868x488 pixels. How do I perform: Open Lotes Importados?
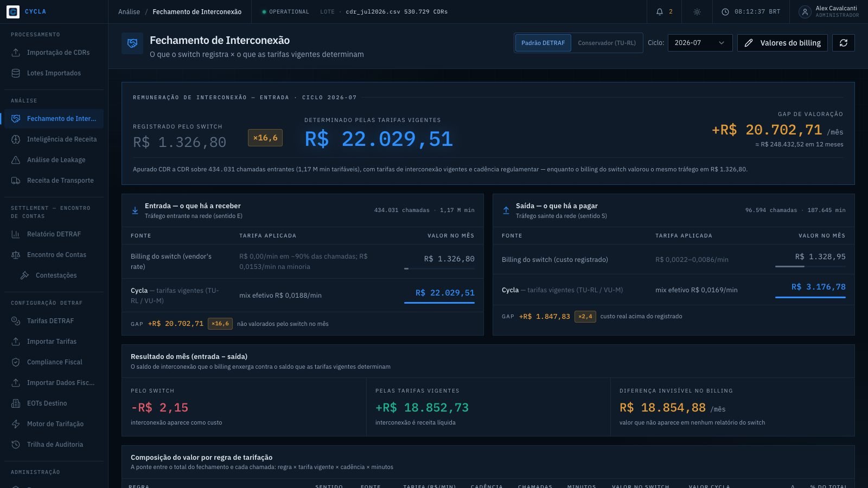tap(54, 73)
